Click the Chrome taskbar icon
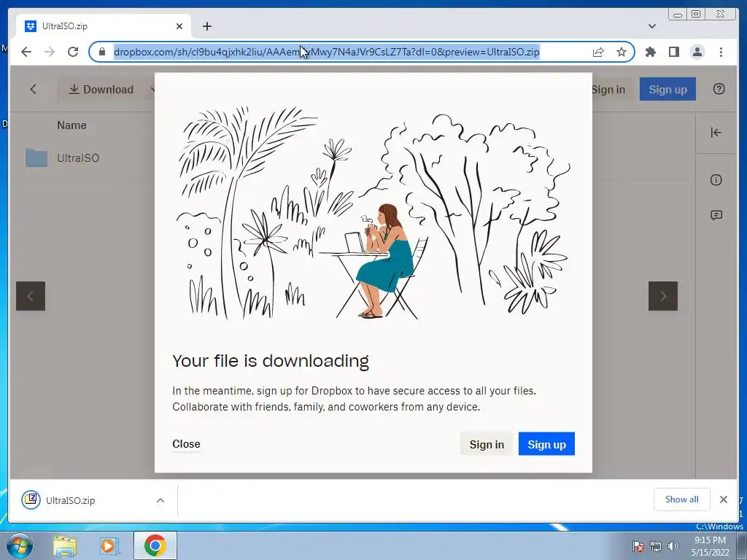This screenshot has width=747, height=560. pyautogui.click(x=155, y=545)
